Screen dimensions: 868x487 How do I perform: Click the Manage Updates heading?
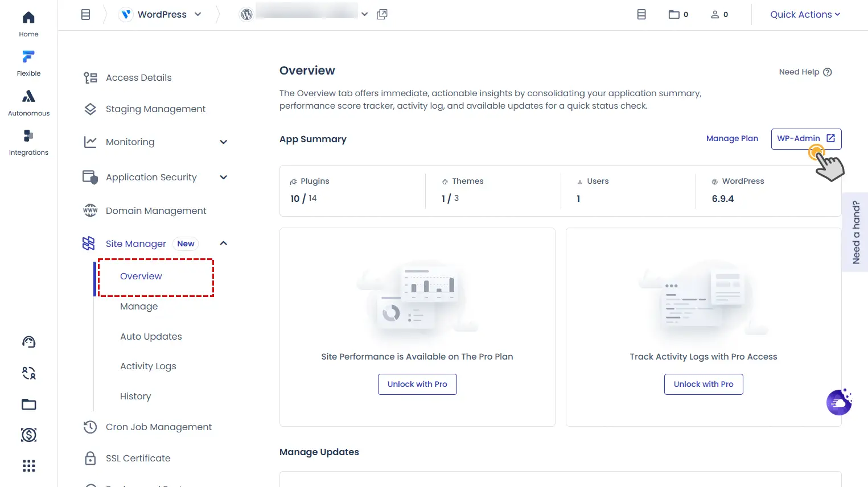coord(319,452)
